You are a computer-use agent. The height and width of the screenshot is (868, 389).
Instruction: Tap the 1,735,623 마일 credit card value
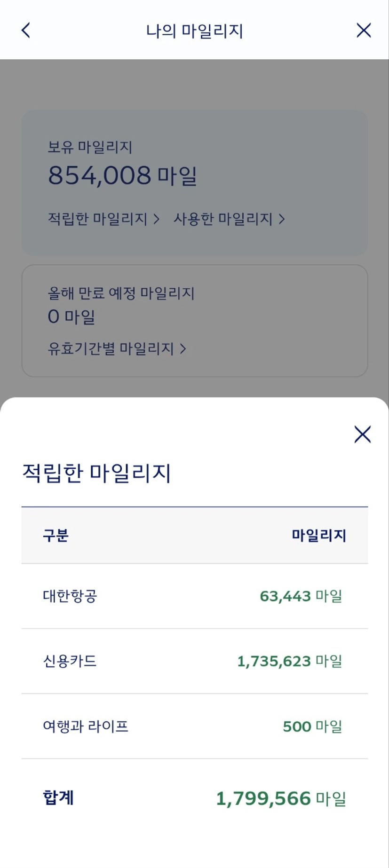tap(289, 661)
